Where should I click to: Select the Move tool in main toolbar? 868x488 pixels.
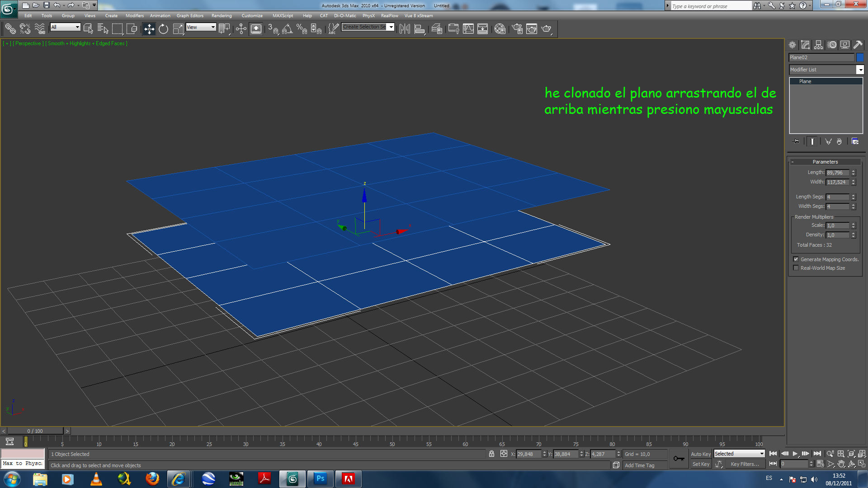(149, 29)
